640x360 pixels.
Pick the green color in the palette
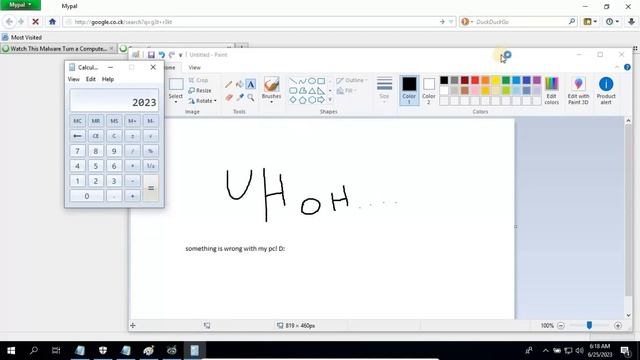(x=506, y=80)
